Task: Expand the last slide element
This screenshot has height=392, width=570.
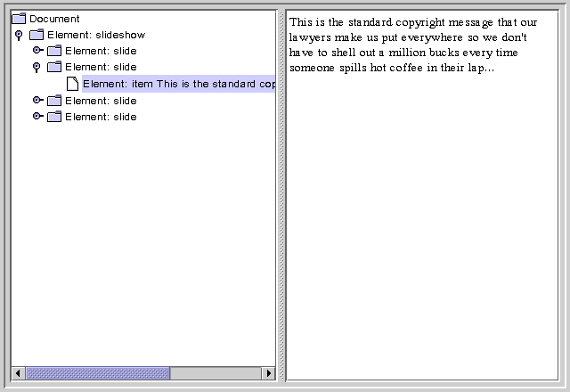Action: pos(37,117)
